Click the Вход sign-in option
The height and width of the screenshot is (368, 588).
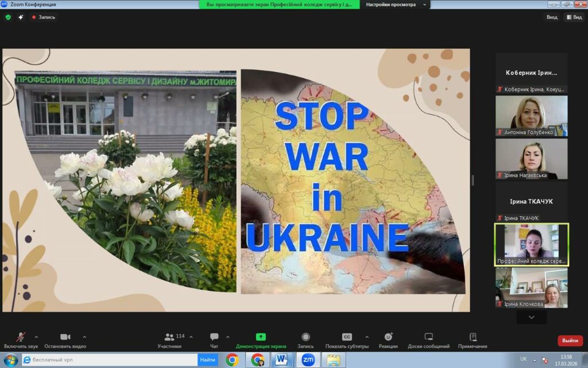tap(552, 17)
